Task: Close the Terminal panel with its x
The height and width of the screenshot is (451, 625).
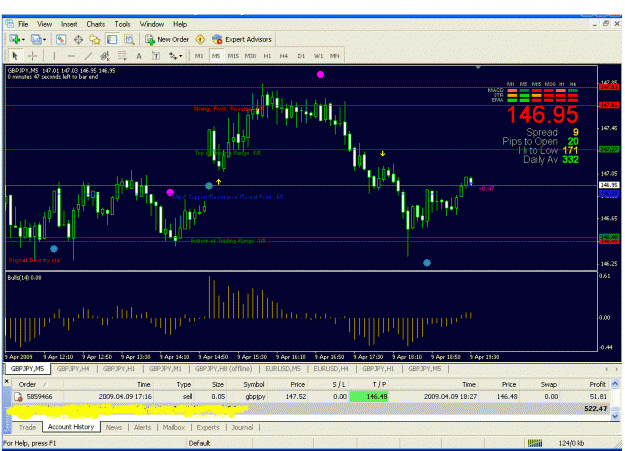Action: pyautogui.click(x=7, y=382)
